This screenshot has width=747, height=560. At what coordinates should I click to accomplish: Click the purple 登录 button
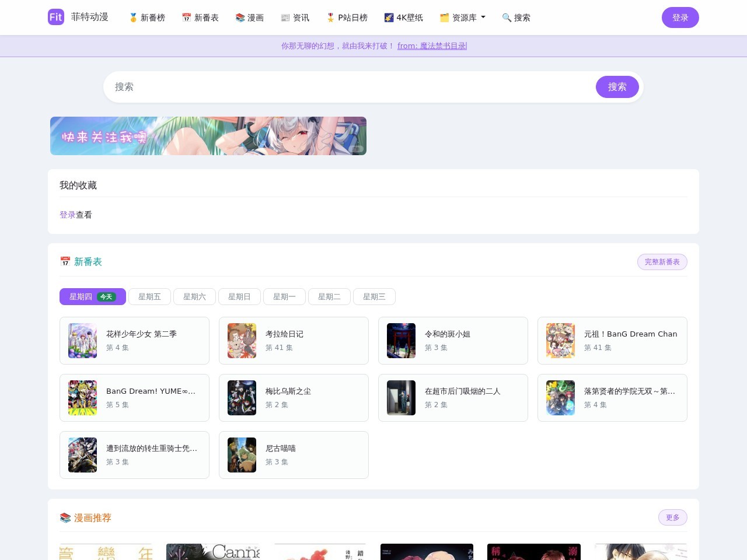tap(680, 17)
